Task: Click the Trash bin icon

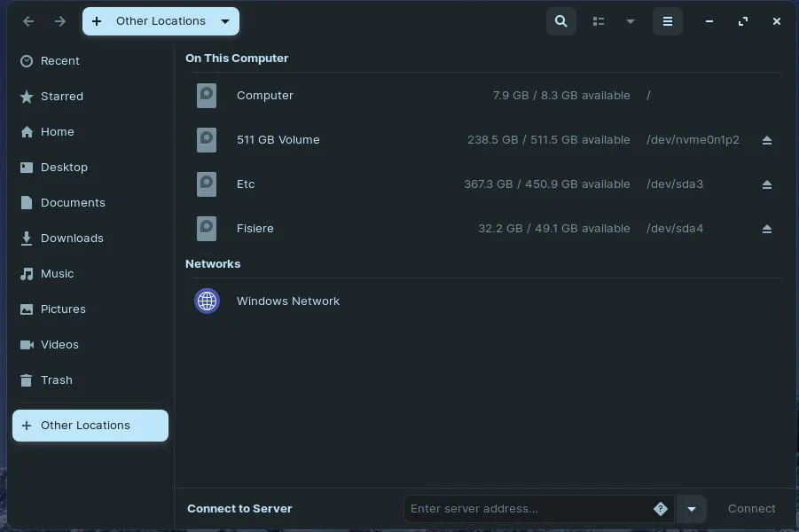Action: coord(27,380)
